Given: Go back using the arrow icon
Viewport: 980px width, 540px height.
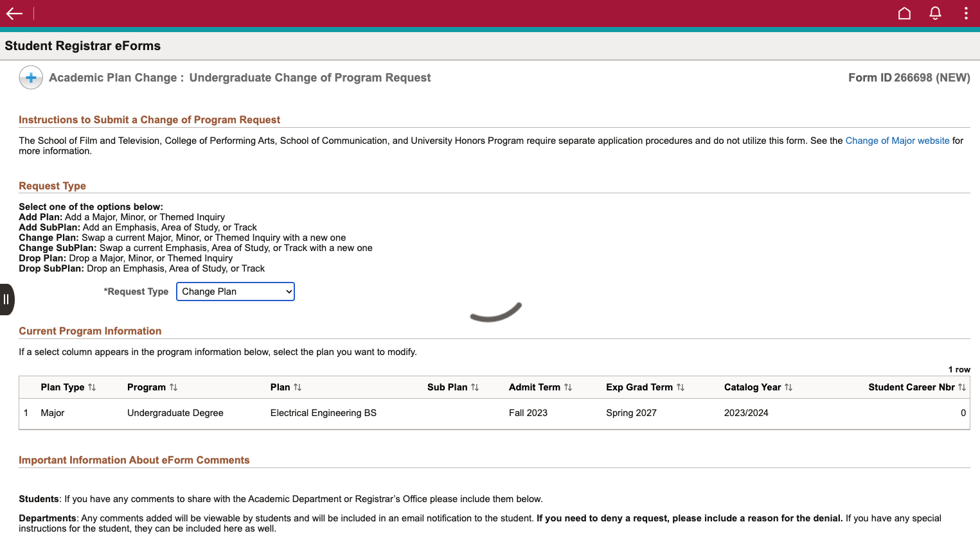Looking at the screenshot, I should pyautogui.click(x=14, y=13).
